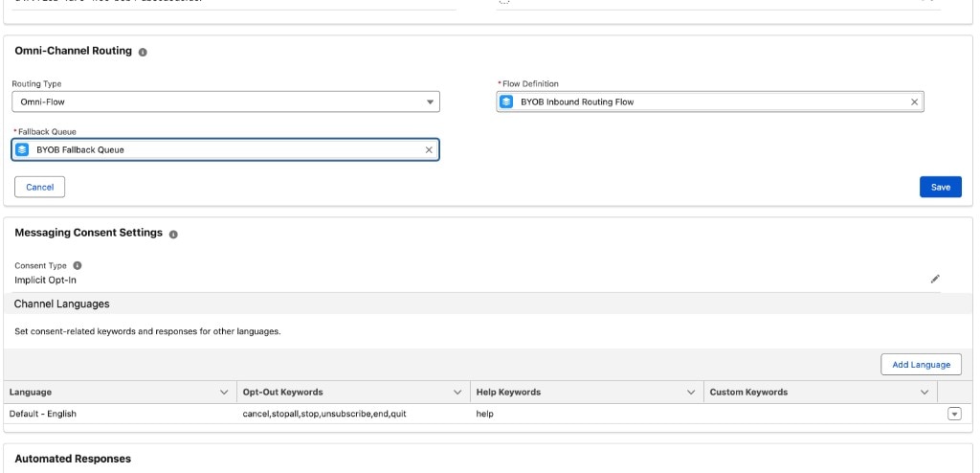Open Opt-Out Keywords column chevron menu
The image size is (980, 473).
coord(457,393)
